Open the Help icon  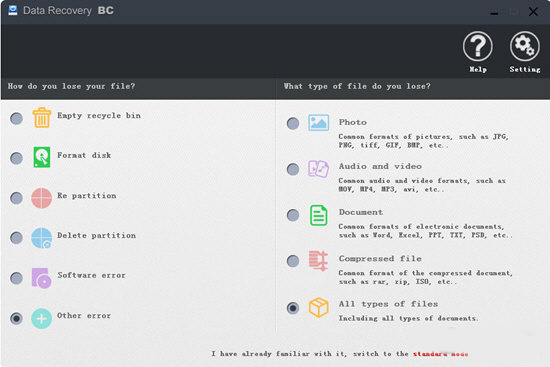click(477, 46)
